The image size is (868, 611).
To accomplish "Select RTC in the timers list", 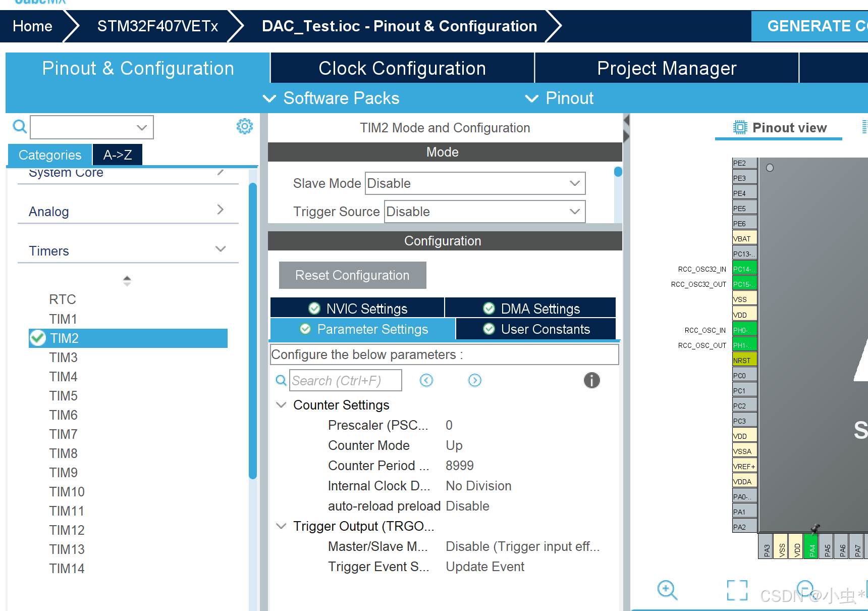I will [x=63, y=299].
